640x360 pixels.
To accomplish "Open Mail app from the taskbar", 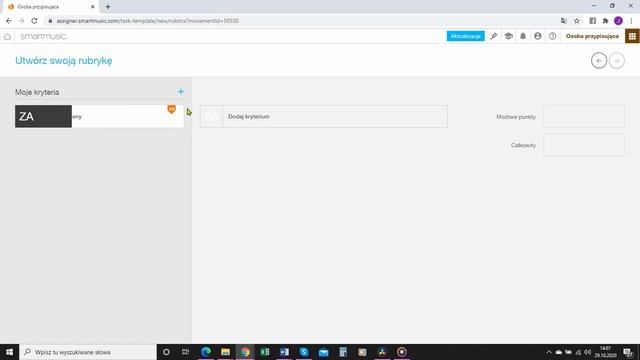I will pos(324,352).
